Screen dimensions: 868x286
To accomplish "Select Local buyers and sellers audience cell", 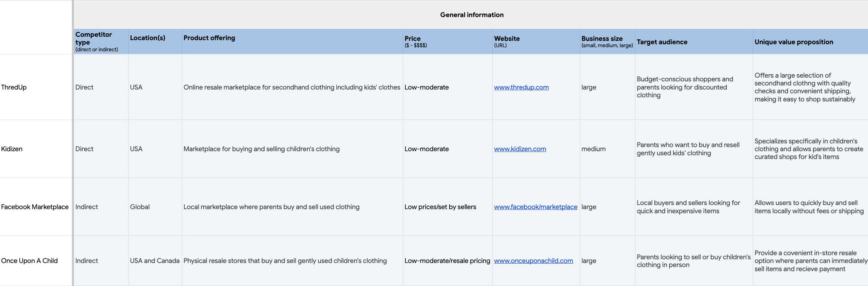I will (x=694, y=207).
